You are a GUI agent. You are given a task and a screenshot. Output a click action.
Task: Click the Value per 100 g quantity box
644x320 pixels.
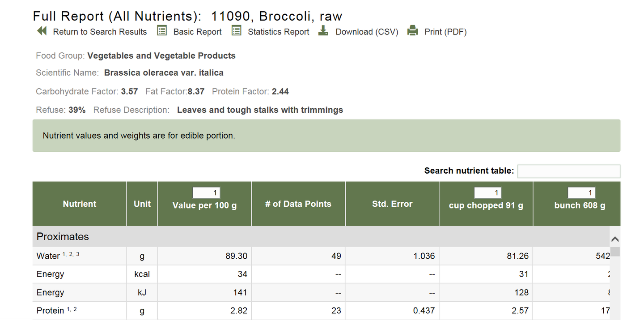(x=207, y=193)
